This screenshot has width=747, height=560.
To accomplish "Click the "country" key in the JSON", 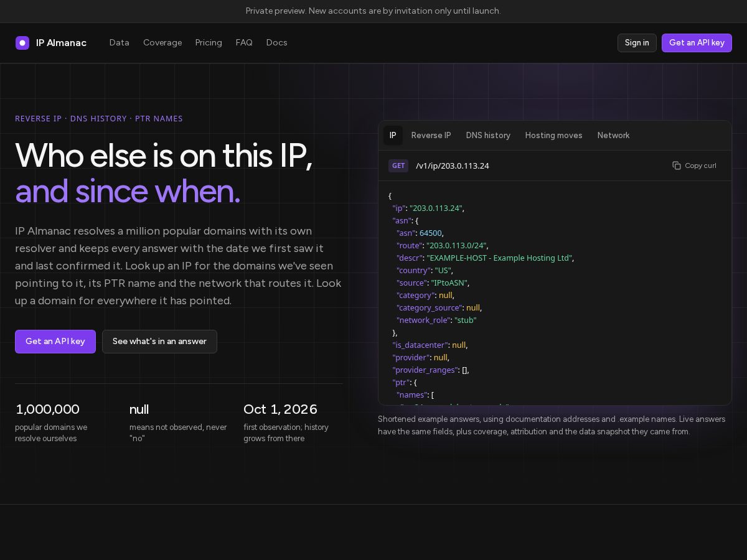I will pyautogui.click(x=413, y=271).
